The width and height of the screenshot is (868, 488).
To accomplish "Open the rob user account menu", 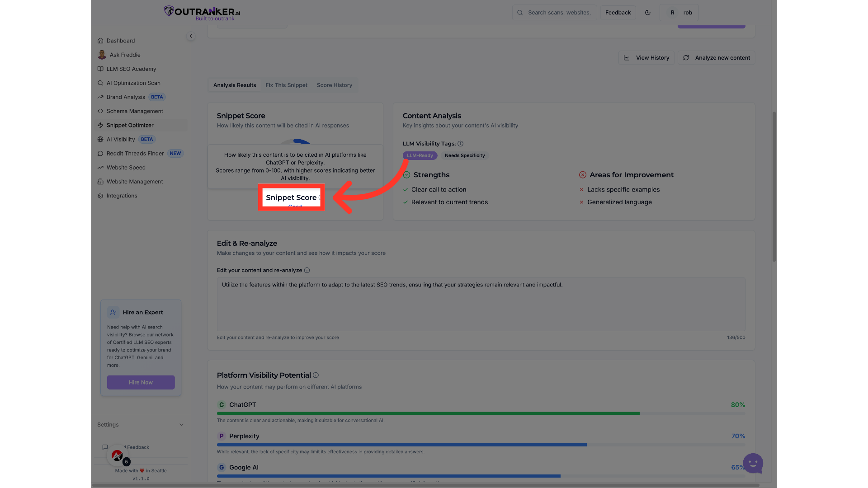I will (679, 13).
